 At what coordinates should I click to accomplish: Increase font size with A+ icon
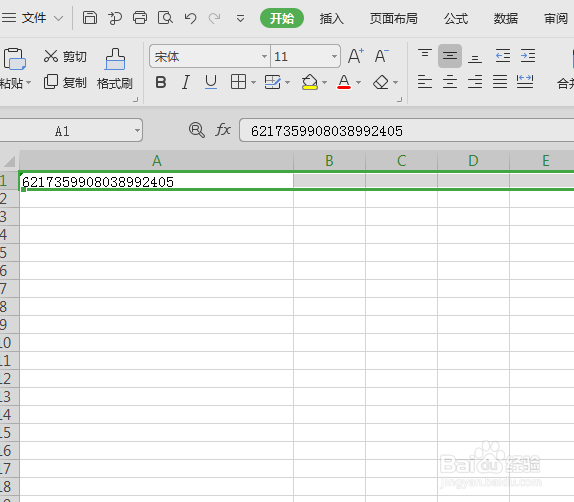pos(355,56)
